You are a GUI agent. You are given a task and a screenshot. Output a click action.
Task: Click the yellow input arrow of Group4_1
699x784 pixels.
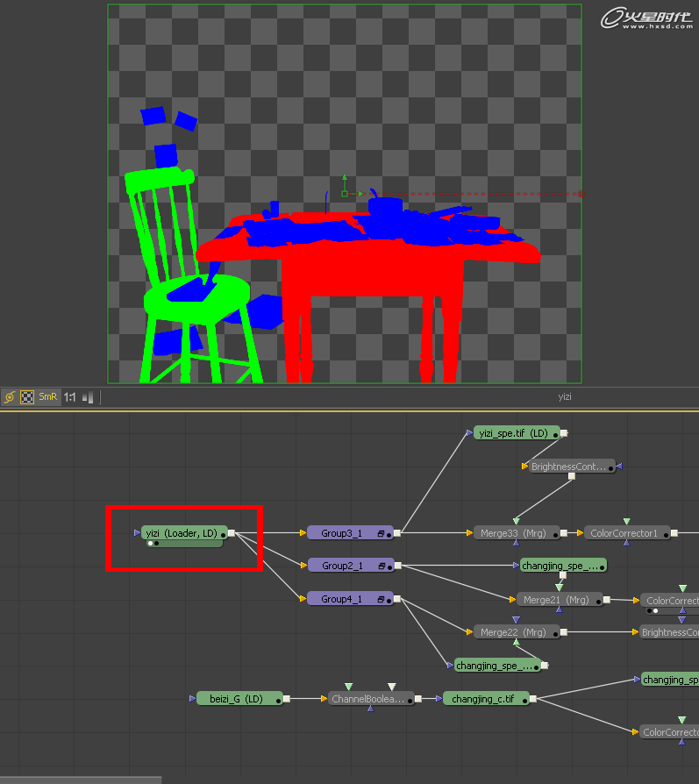tap(303, 598)
